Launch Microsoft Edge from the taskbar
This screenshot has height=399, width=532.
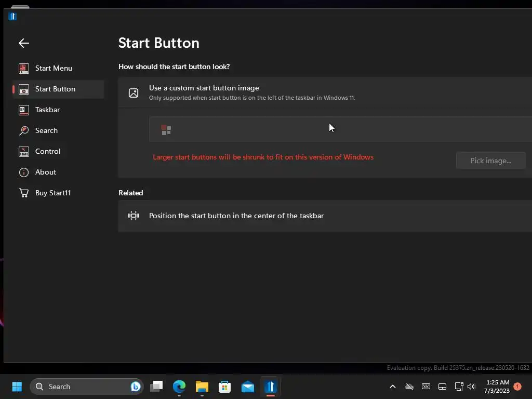(x=179, y=387)
